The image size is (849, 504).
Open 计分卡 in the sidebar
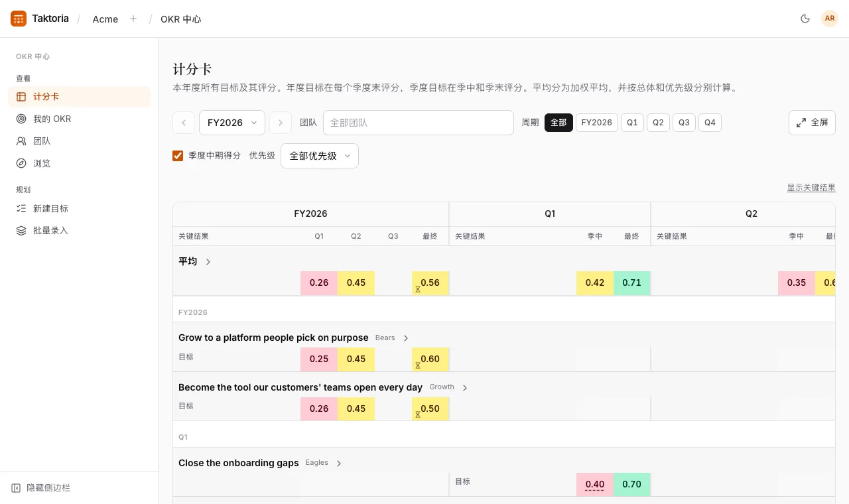80,97
